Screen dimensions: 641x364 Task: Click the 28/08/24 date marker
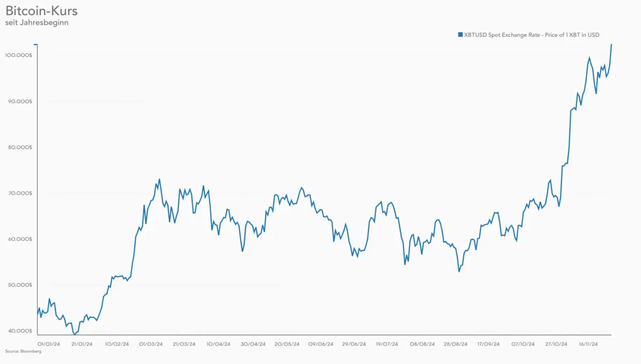pyautogui.click(x=456, y=344)
